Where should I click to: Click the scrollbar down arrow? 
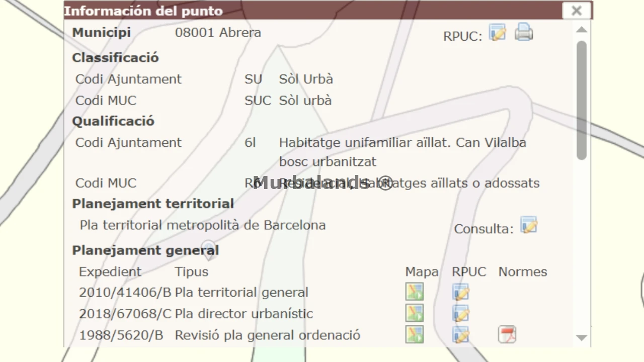click(582, 338)
